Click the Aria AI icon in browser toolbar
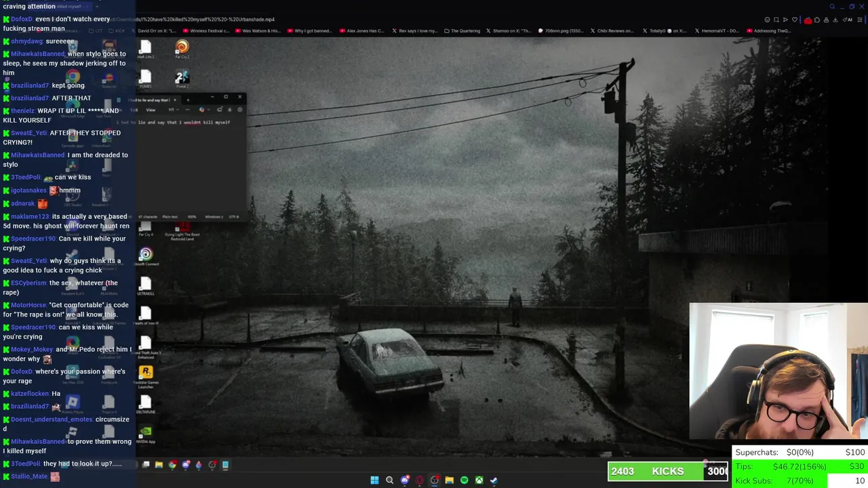The height and width of the screenshot is (488, 868). tap(849, 20)
